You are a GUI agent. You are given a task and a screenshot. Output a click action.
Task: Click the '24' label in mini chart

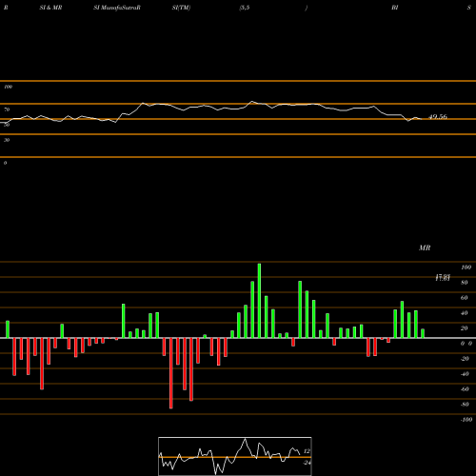pyautogui.click(x=307, y=463)
